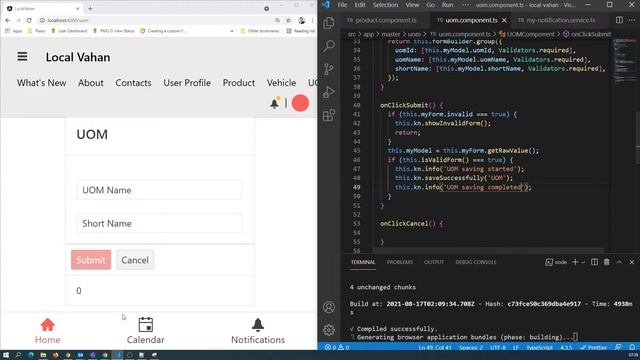Open the What's New nav link
Image resolution: width=640 pixels, height=360 pixels.
click(41, 83)
